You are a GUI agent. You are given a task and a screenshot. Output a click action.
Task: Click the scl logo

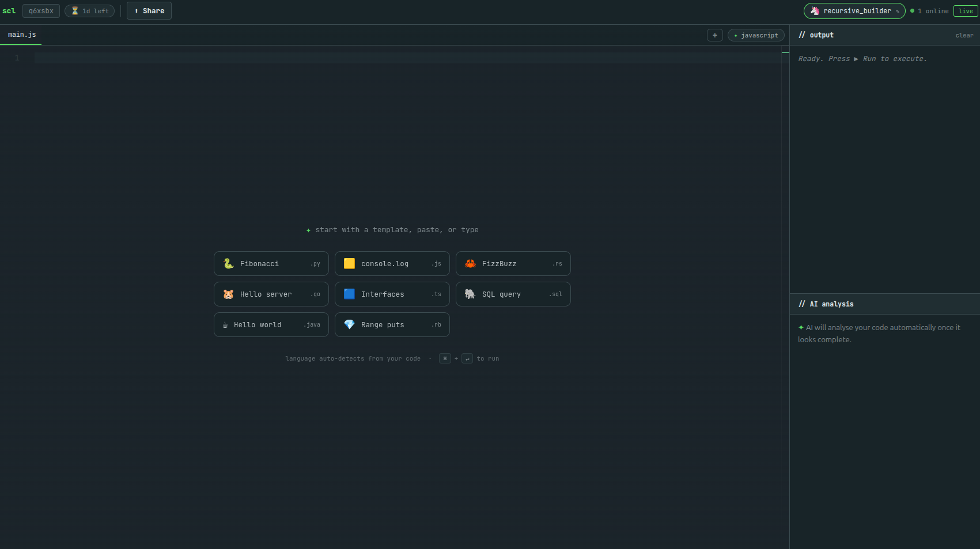[9, 11]
